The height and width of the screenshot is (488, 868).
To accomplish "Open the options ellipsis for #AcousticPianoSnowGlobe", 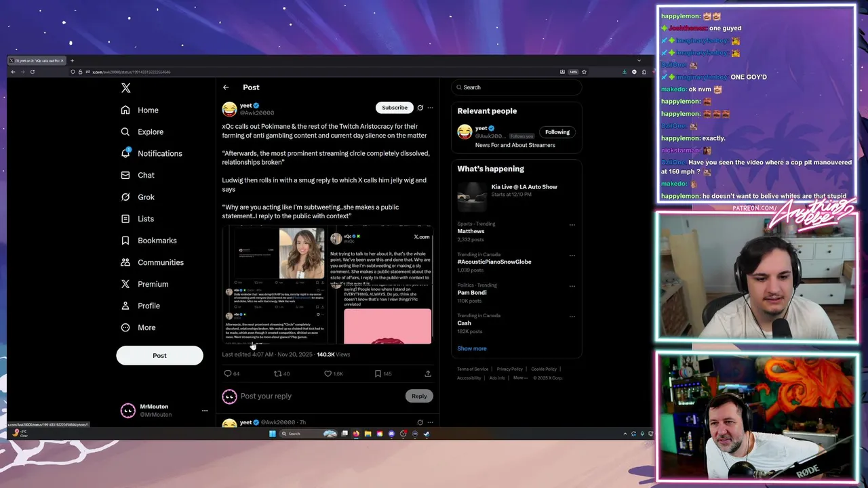I will tap(572, 256).
